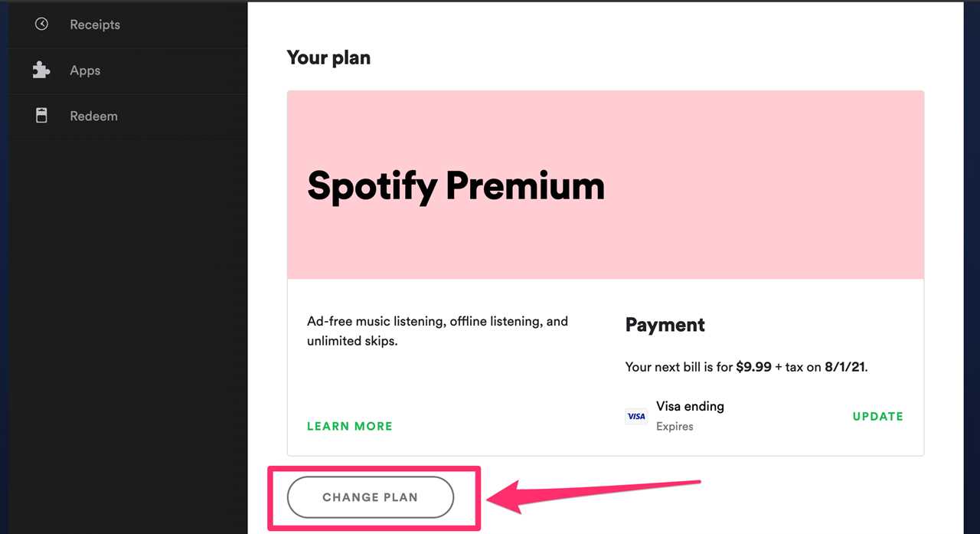
Task: Open the Receipts page from the sidebar
Action: point(95,25)
